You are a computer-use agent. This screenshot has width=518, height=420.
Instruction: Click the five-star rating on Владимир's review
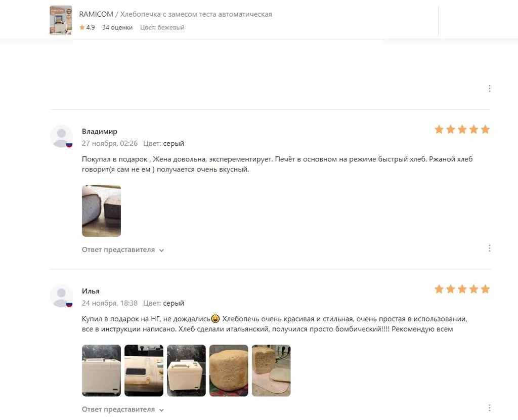[x=462, y=130]
